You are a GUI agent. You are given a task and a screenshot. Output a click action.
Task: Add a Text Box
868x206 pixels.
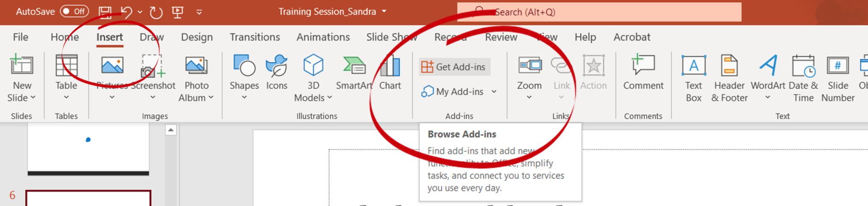click(x=693, y=76)
